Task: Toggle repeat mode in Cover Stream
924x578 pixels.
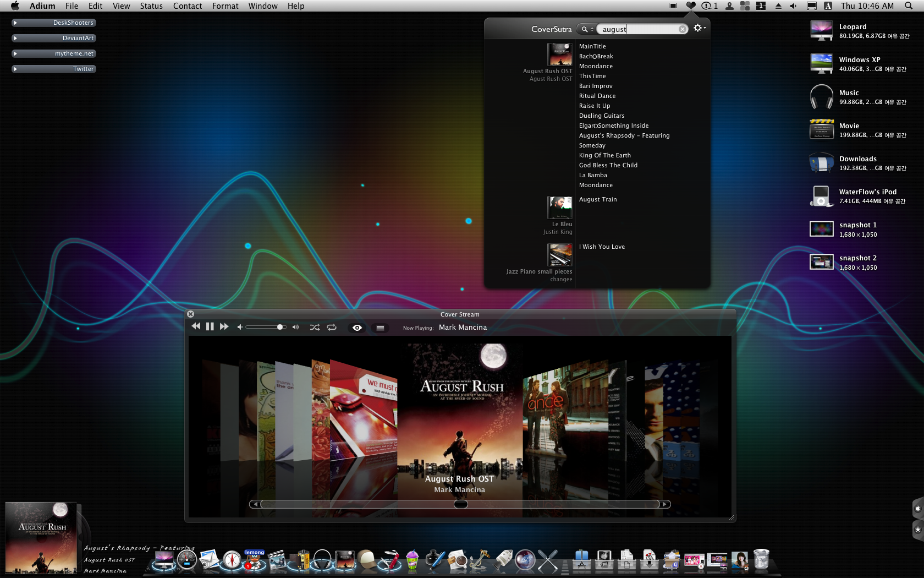Action: point(332,327)
